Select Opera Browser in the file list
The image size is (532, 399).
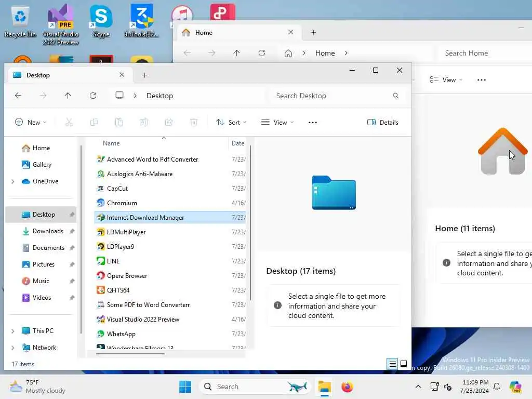click(x=170, y=275)
